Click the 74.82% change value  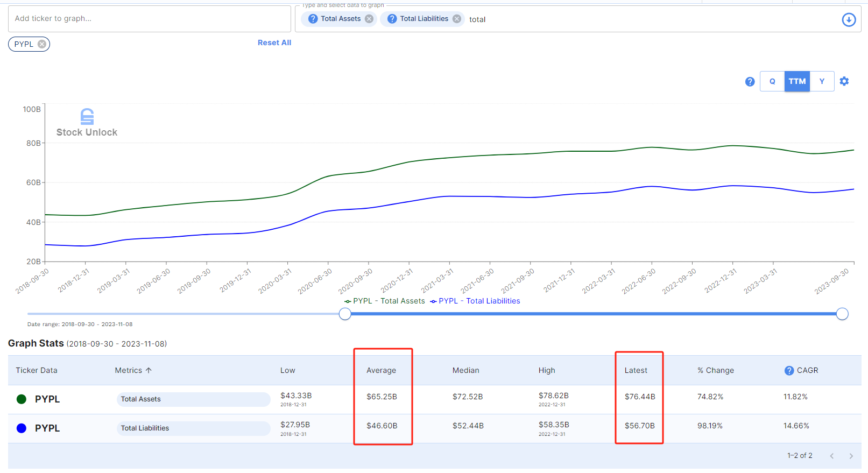click(710, 397)
